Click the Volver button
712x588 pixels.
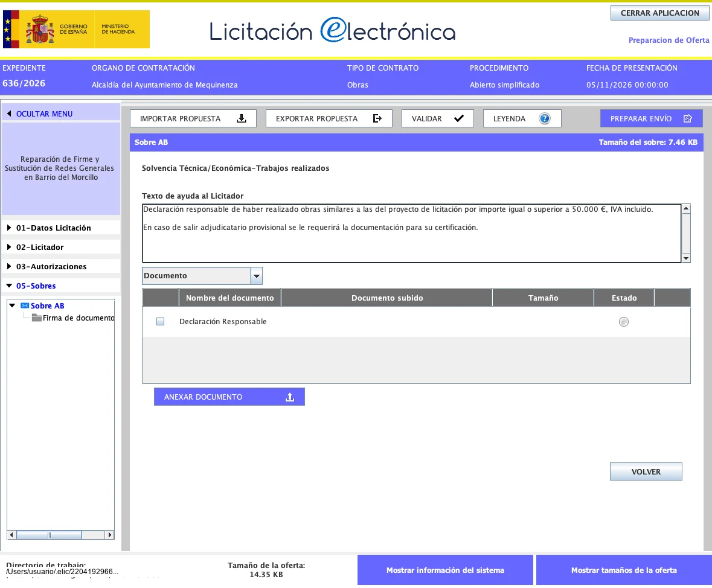(x=646, y=471)
